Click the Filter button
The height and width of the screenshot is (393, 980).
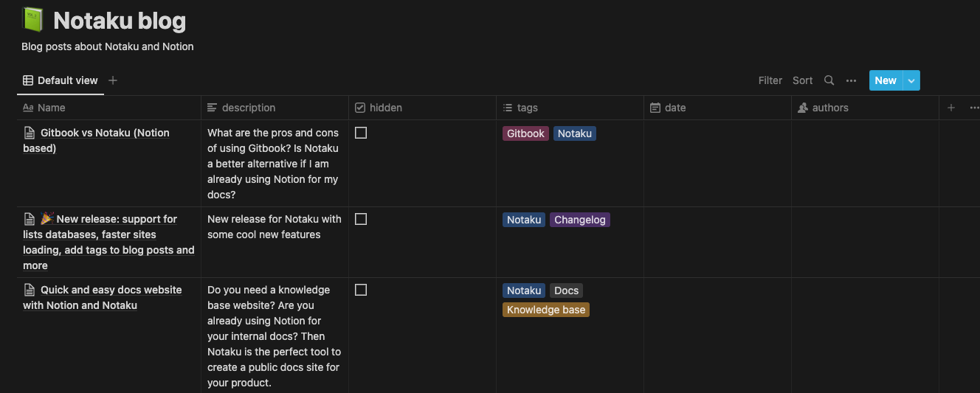pos(770,80)
